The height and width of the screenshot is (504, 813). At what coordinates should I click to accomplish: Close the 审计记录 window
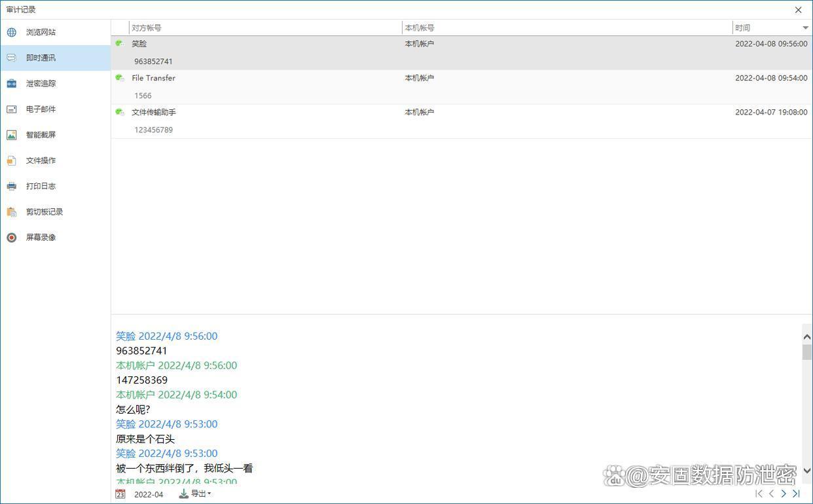tap(798, 10)
